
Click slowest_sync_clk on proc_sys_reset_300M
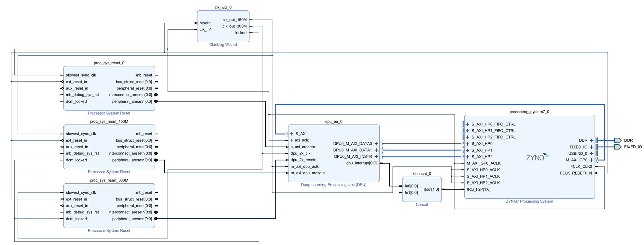[x=81, y=193]
